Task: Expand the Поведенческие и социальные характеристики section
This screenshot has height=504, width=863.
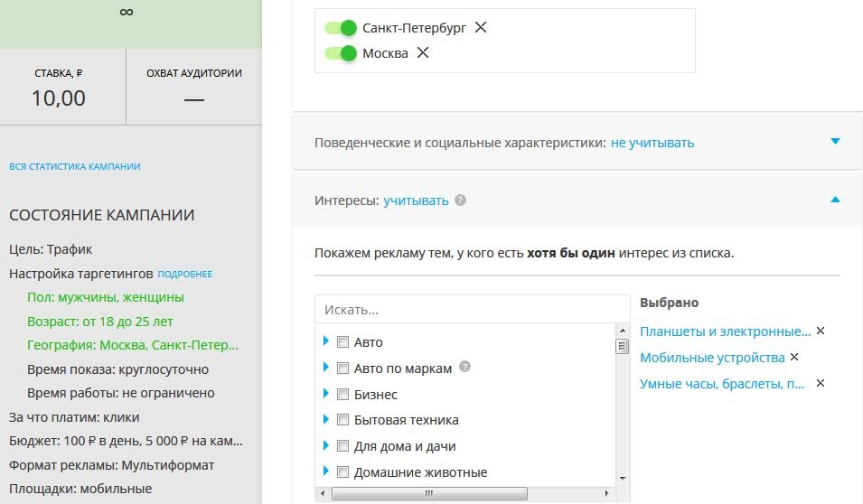Action: (x=835, y=142)
